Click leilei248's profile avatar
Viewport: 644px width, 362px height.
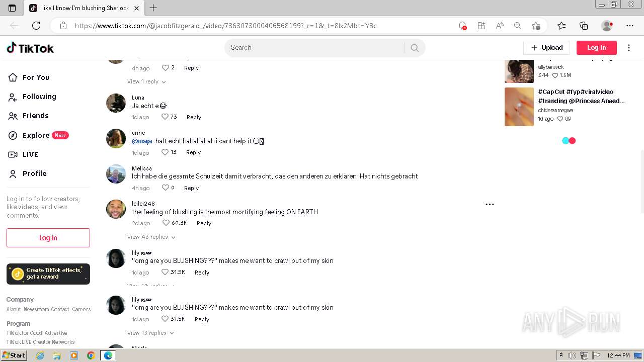(x=116, y=209)
